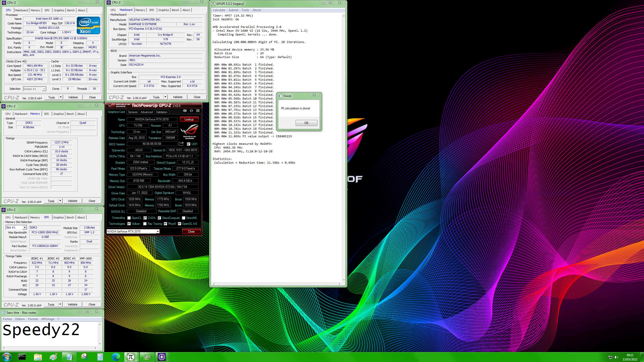The image size is (644, 362).
Task: Toggle the CUDA checkbox
Action: [145, 218]
